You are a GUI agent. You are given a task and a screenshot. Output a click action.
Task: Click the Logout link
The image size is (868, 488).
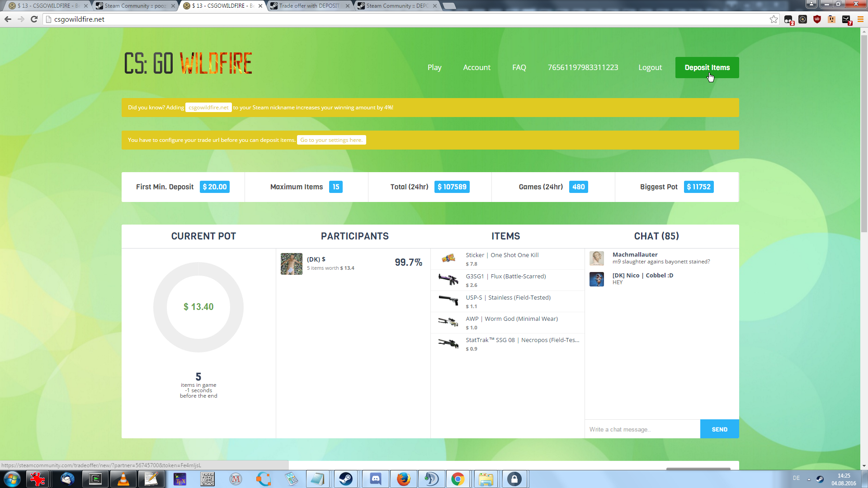(x=650, y=67)
